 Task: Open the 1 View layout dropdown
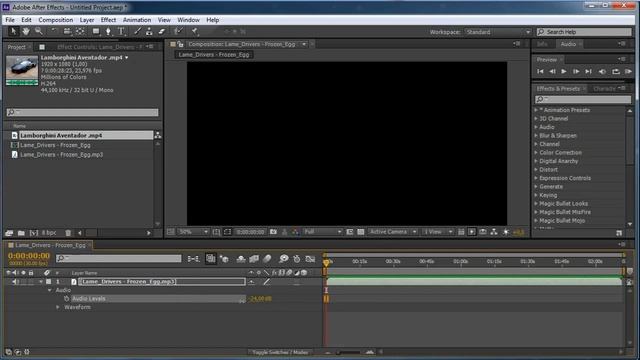coord(438,232)
